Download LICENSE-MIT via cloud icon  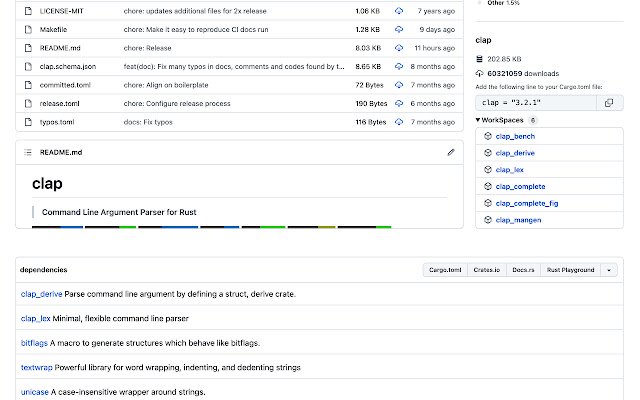click(399, 11)
